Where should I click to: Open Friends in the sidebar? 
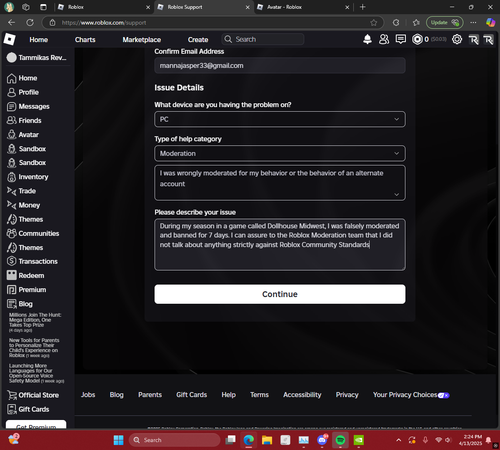[24, 120]
